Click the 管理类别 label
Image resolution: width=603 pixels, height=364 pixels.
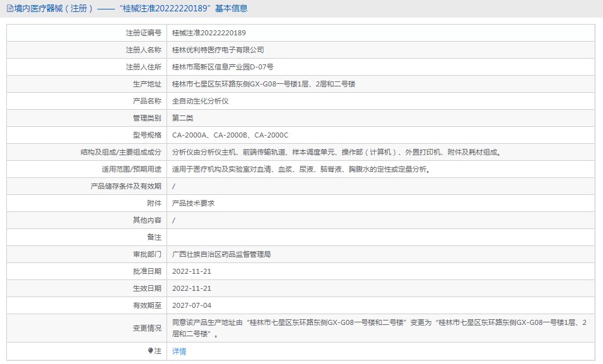pyautogui.click(x=148, y=118)
